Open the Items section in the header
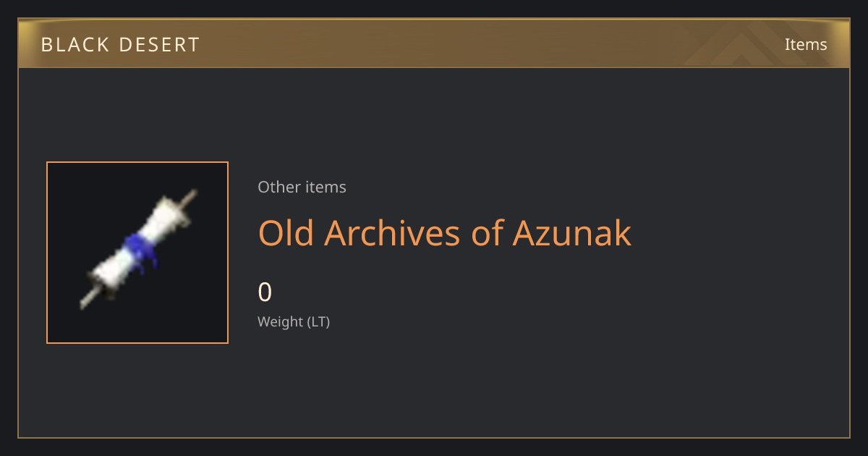 point(806,44)
